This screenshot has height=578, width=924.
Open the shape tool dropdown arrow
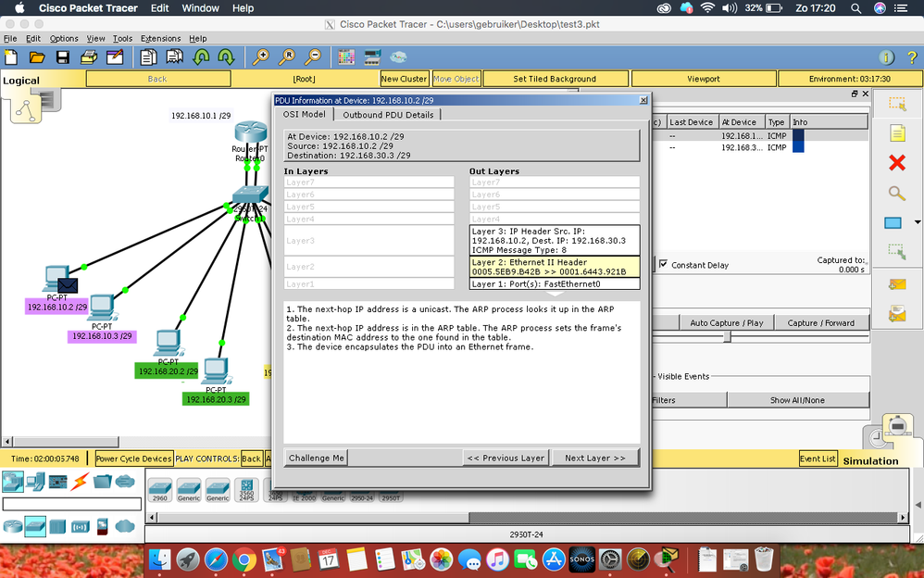pyautogui.click(x=917, y=222)
